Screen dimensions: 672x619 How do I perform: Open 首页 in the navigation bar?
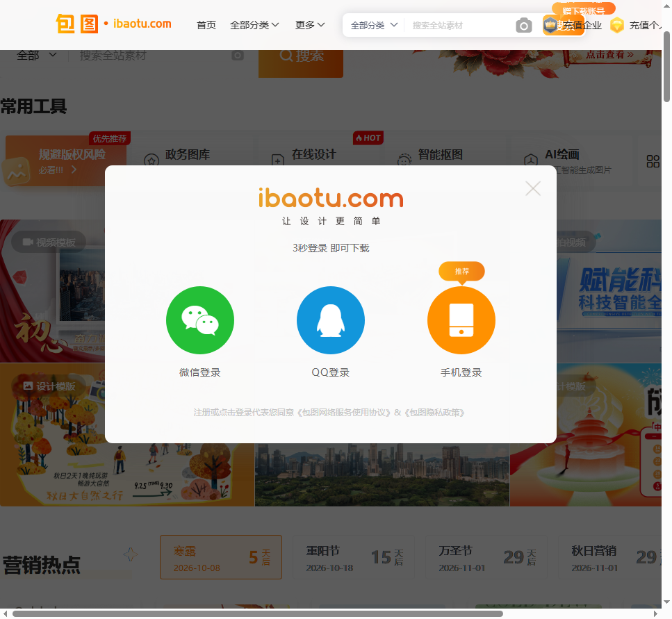tap(206, 25)
